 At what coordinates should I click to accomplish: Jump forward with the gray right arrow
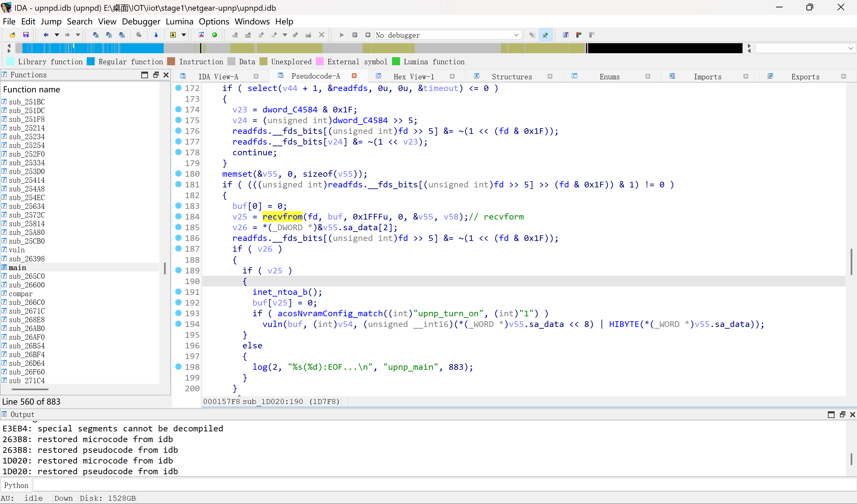click(67, 35)
